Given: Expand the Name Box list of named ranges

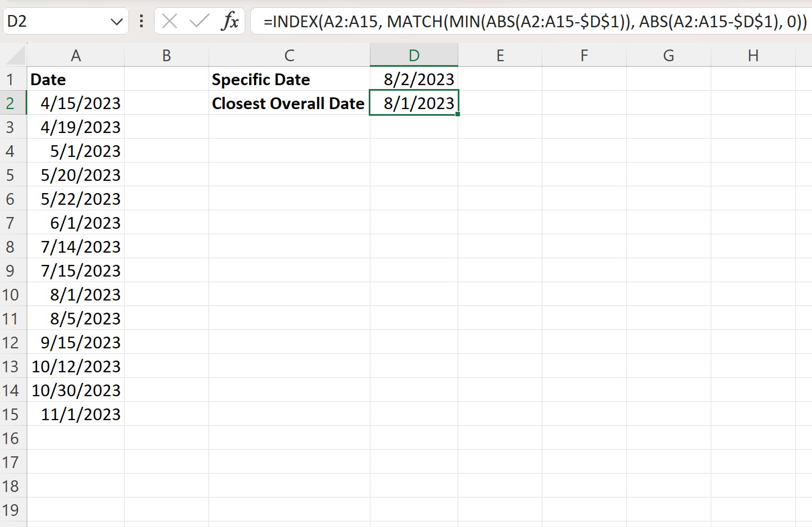Looking at the screenshot, I should [116, 21].
